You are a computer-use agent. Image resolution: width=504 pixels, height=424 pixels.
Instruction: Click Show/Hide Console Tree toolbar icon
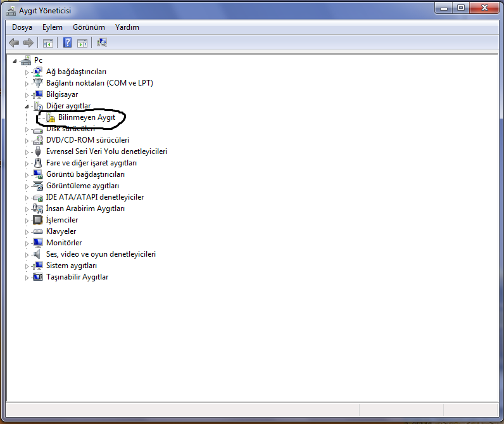pos(48,43)
